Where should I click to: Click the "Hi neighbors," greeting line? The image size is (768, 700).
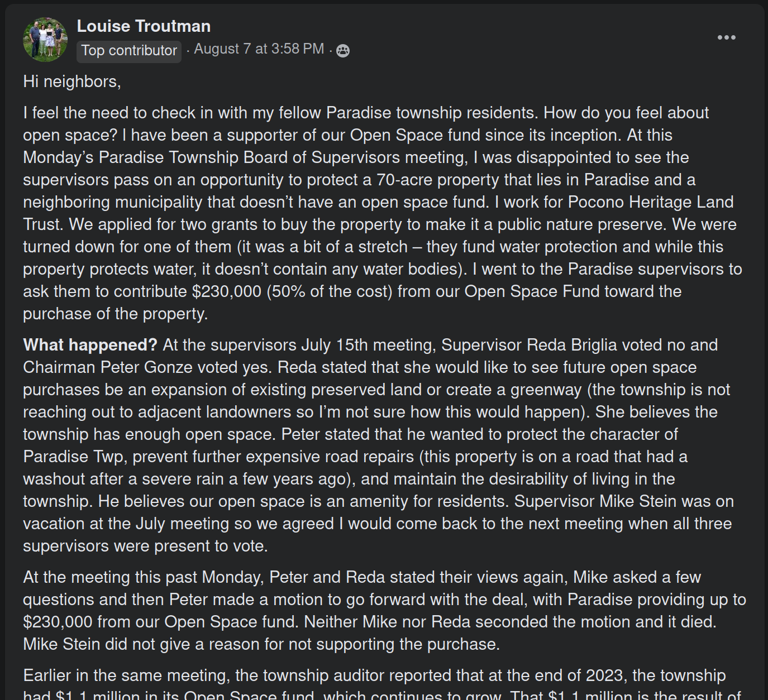pyautogui.click(x=72, y=81)
